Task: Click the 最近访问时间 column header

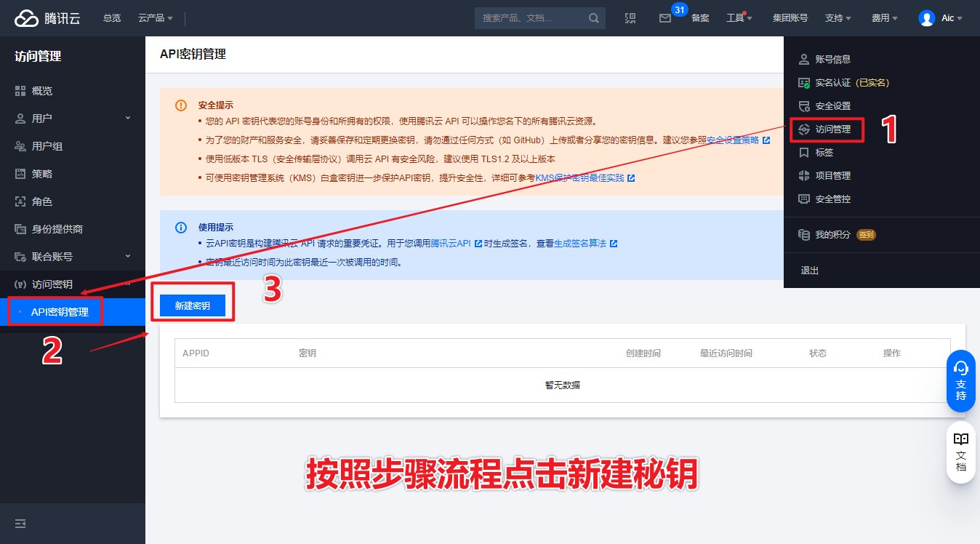Action: pos(726,353)
